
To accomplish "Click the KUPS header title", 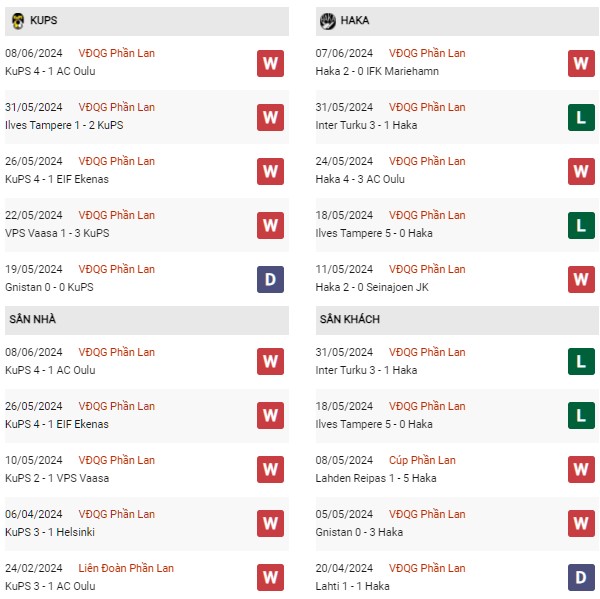I will pos(44,20).
